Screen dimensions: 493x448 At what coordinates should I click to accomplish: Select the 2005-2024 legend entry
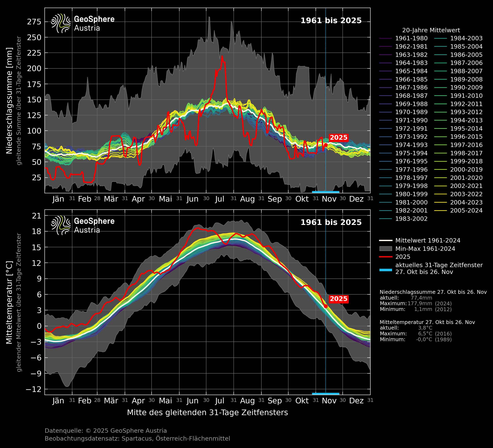(x=466, y=210)
